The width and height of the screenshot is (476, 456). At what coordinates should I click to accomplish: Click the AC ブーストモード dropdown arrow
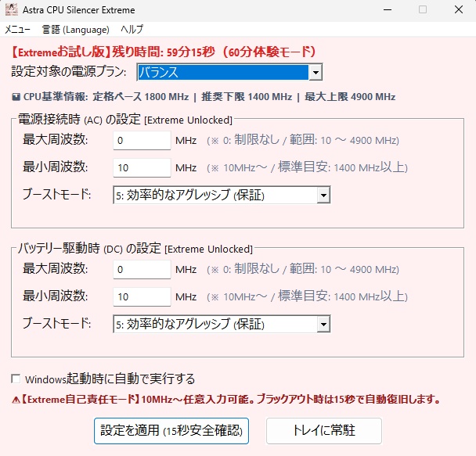coord(323,195)
